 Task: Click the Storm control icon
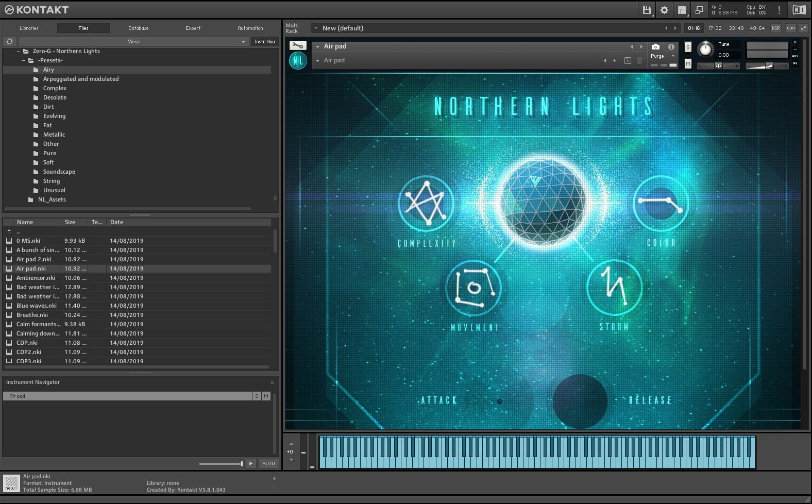(x=614, y=288)
